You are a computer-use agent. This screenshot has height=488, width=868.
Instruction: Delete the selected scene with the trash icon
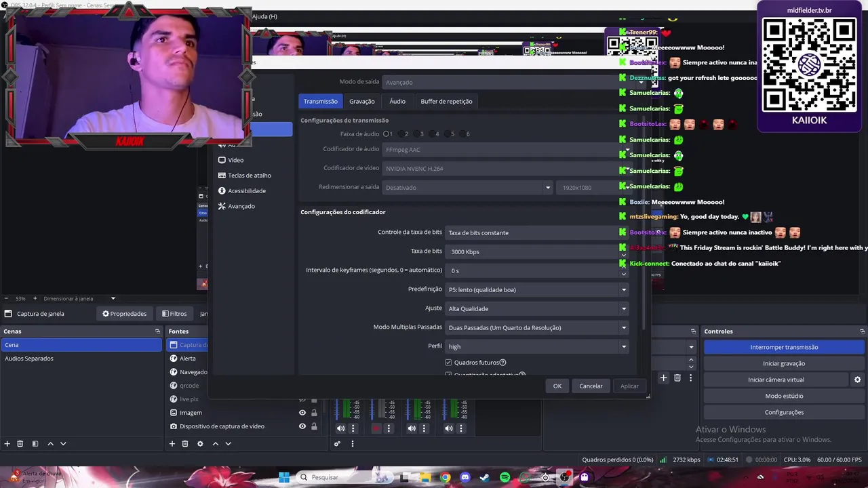click(20, 444)
